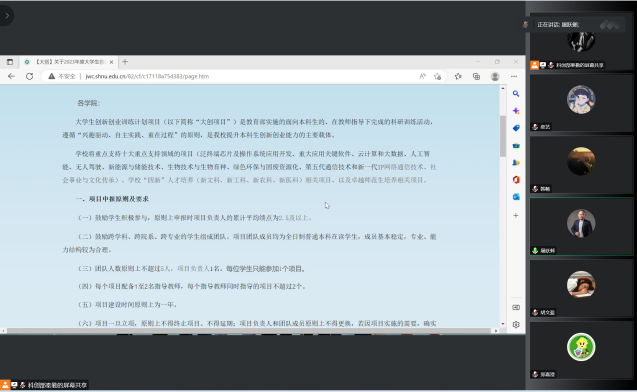Viewport: 637px width, 392px height.
Task: Open the shopping tag icon in sidebar
Action: coord(516,128)
